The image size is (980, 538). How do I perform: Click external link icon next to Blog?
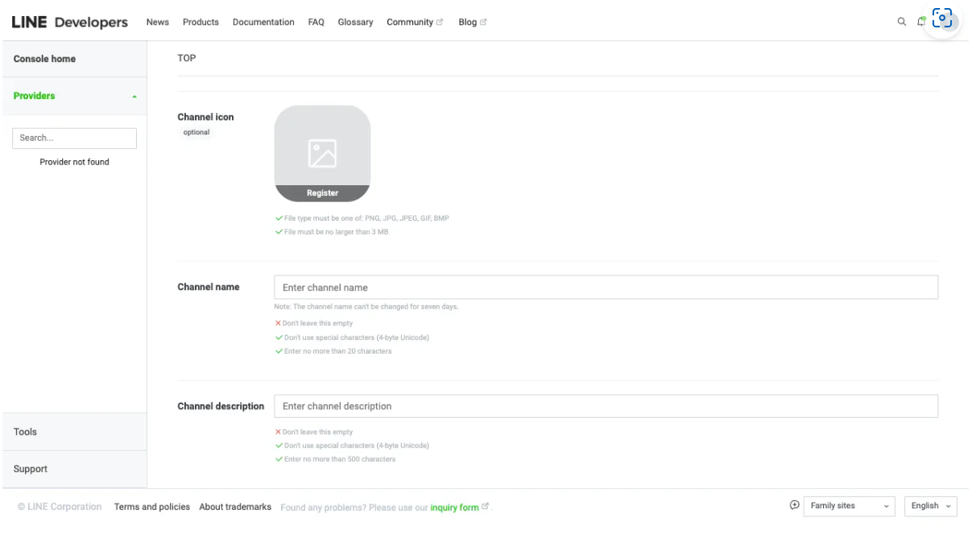483,23
